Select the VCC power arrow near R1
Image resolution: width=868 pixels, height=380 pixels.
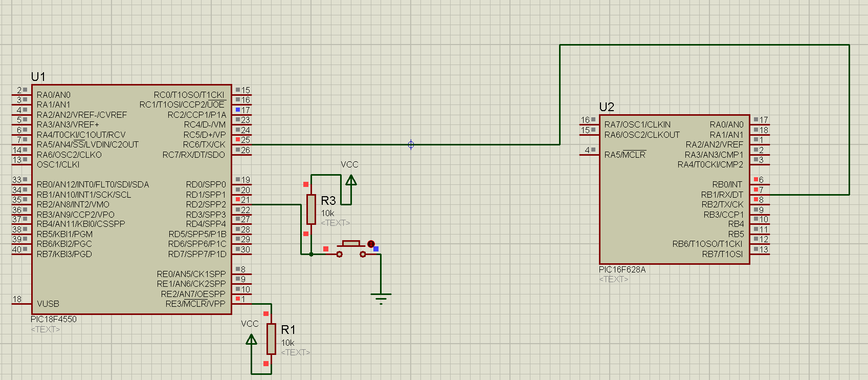click(251, 340)
